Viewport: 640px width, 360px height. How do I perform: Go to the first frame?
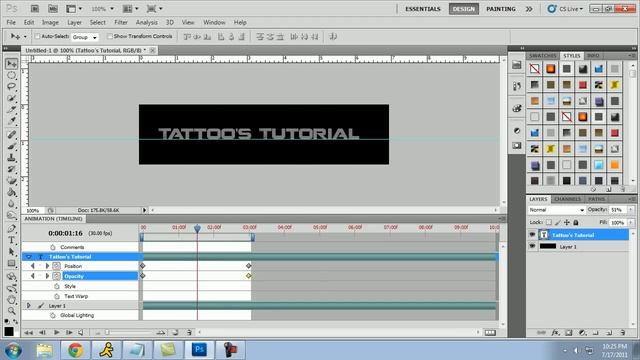click(x=28, y=333)
